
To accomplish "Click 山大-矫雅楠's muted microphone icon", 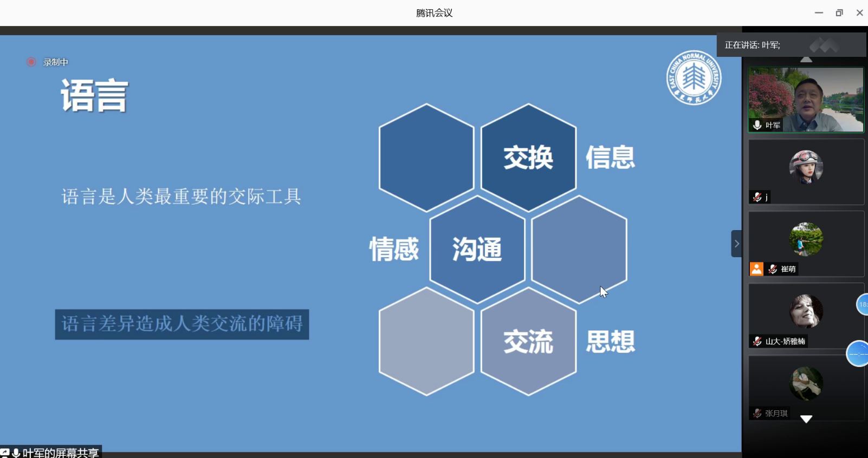I will tap(757, 341).
